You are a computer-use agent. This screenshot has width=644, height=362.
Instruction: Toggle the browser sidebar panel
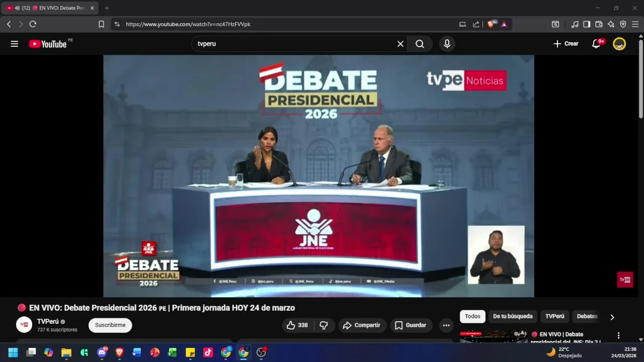(x=587, y=24)
